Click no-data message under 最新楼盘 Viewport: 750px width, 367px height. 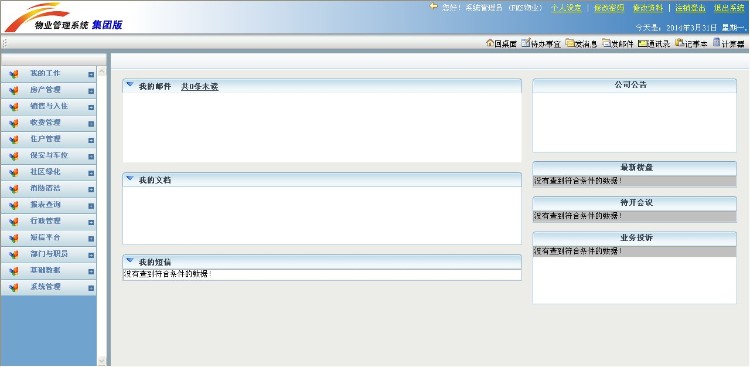pyautogui.click(x=578, y=181)
